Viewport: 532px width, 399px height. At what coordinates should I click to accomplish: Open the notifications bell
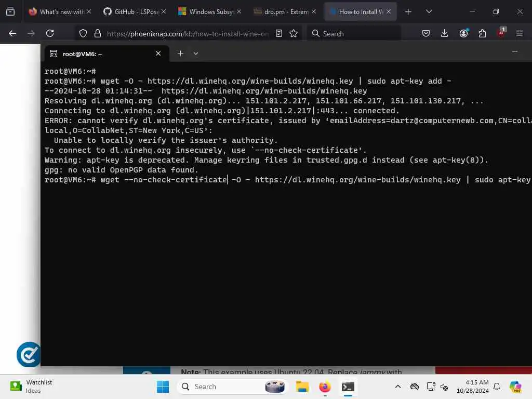[x=497, y=387]
